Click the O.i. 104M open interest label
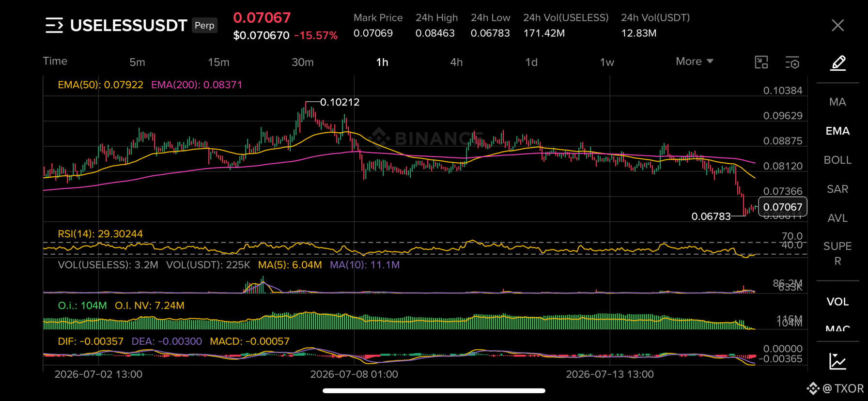 [x=82, y=306]
